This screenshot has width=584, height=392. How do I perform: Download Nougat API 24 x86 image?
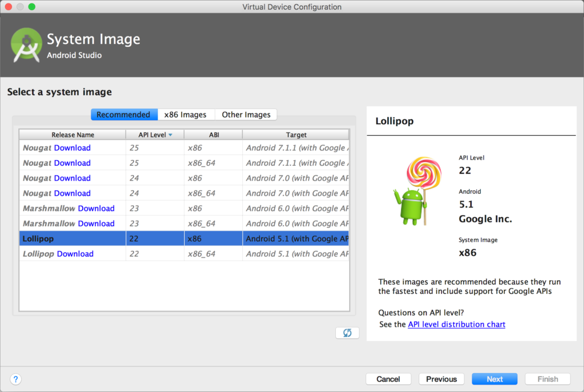click(72, 178)
